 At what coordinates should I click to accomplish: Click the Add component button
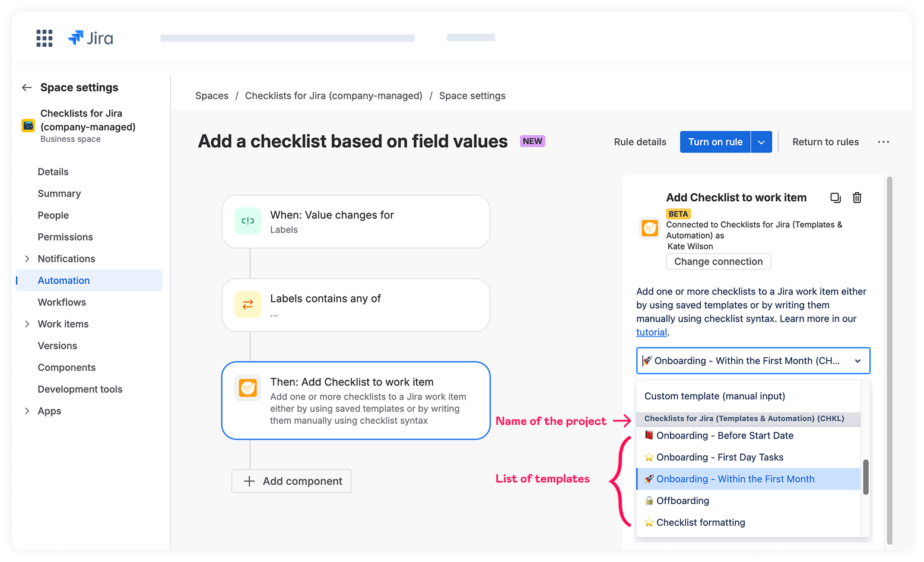click(291, 481)
